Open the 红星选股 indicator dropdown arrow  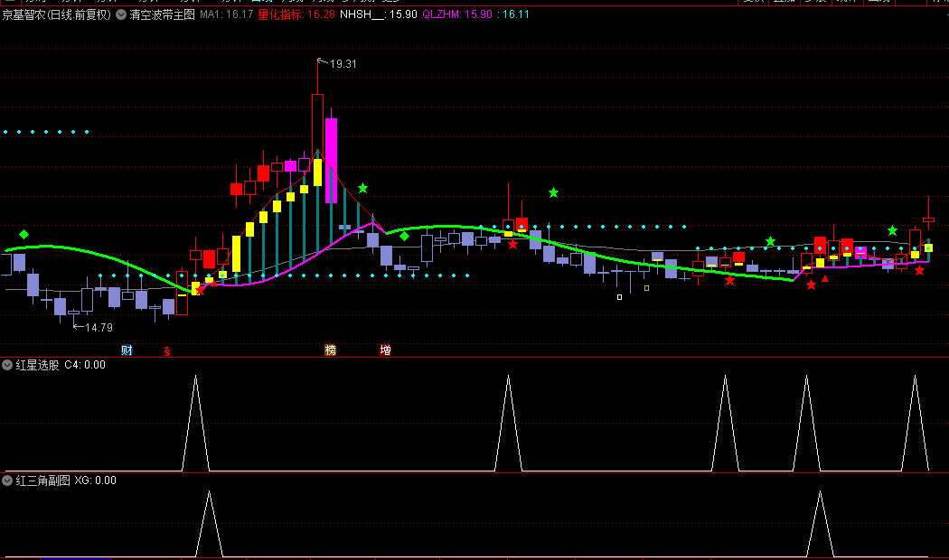click(x=7, y=365)
